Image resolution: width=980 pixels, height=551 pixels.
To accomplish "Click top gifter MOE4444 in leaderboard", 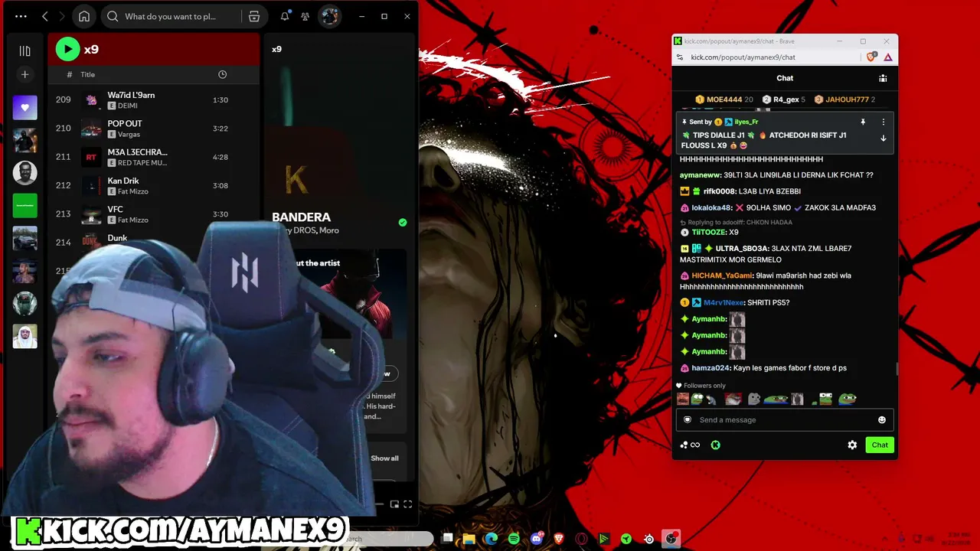I will click(724, 99).
